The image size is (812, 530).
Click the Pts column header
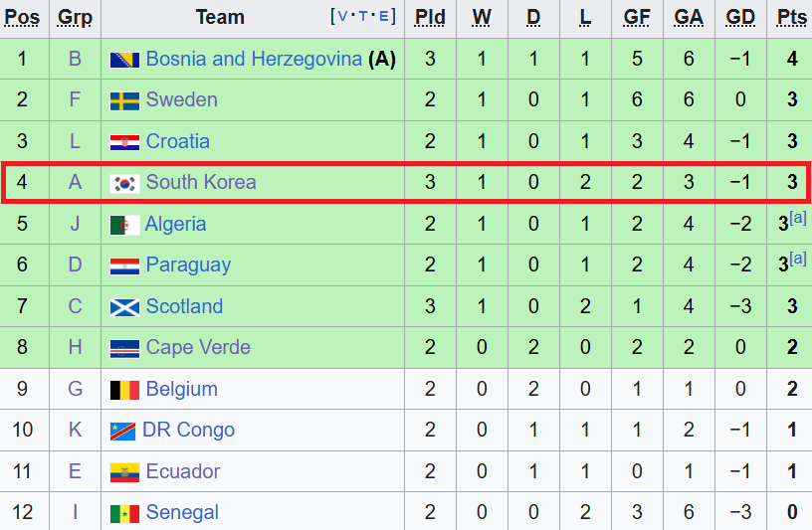coord(792,18)
